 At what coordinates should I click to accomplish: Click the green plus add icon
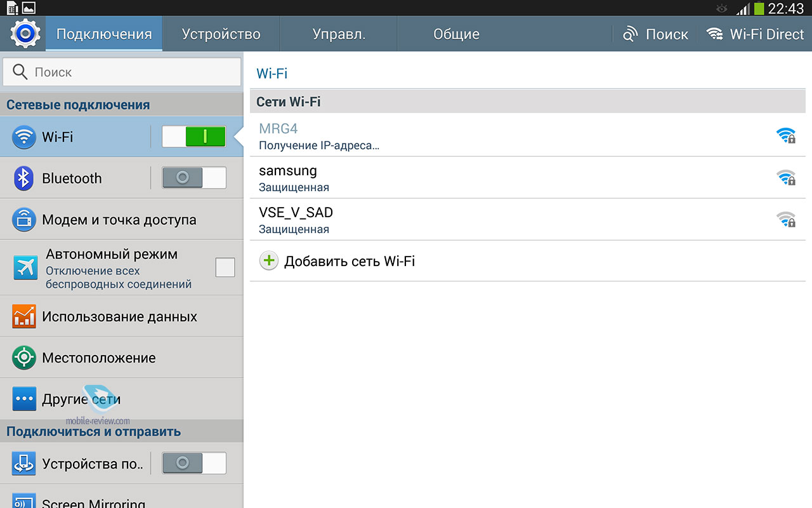click(269, 261)
